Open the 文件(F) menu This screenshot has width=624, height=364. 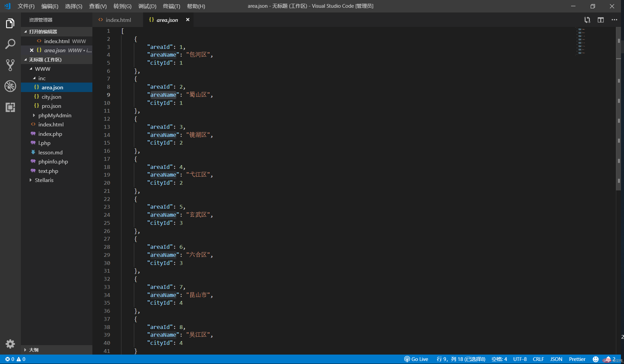[x=26, y=6]
